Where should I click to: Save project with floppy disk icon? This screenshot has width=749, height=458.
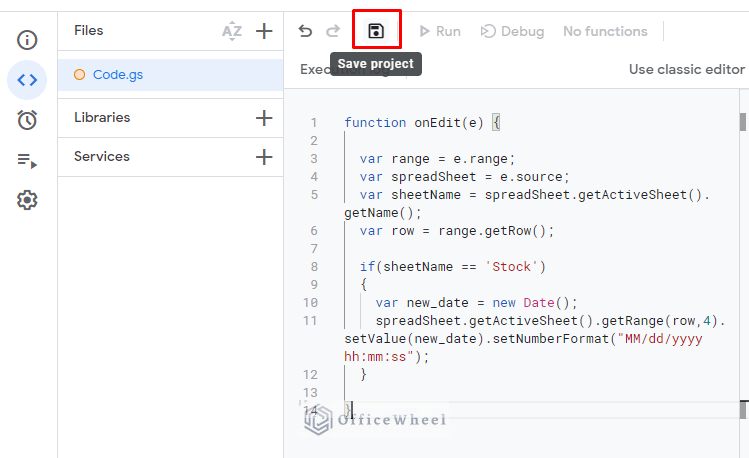pos(376,32)
